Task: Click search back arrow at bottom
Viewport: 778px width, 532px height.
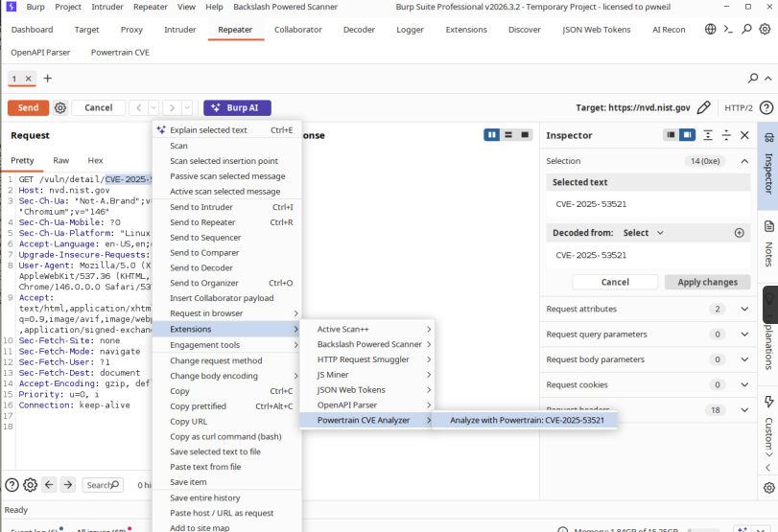Action: (49, 484)
